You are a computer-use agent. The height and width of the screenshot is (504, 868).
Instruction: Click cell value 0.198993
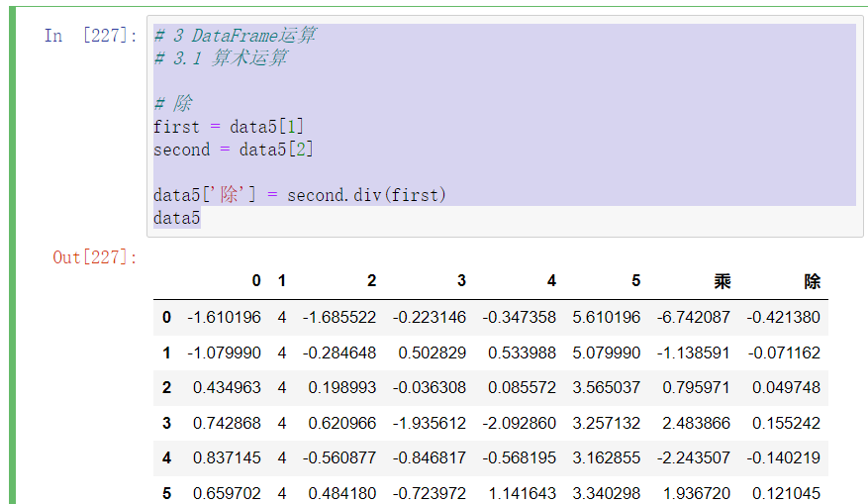click(x=341, y=388)
